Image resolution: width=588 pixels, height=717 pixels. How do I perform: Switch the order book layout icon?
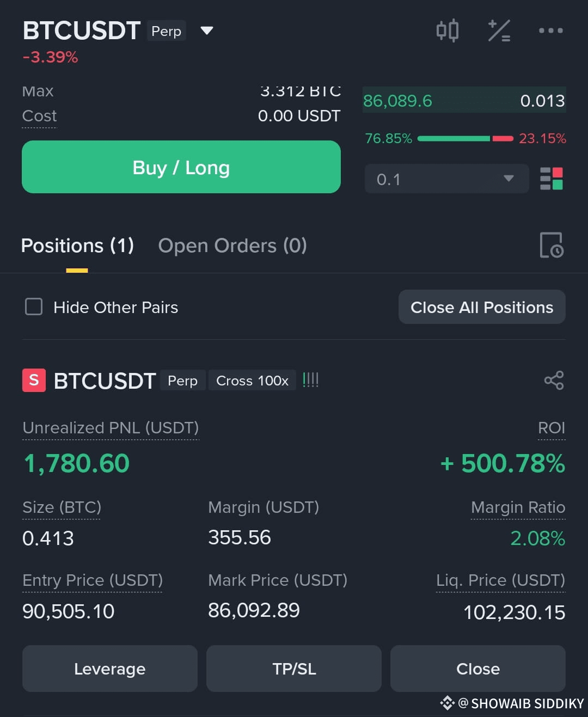pos(551,179)
